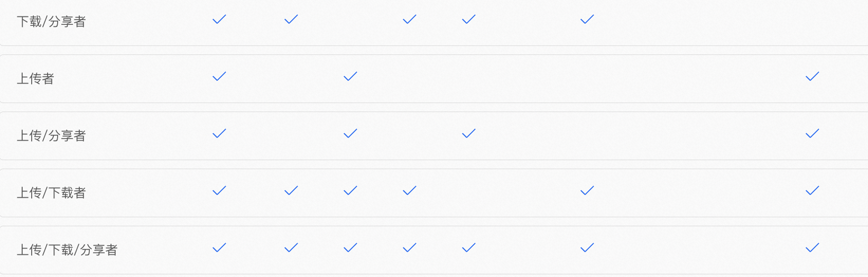Screen dimensions: 868x277
Task: Click the rightmost checkmark in 上传/下载者 row
Action: click(x=812, y=191)
